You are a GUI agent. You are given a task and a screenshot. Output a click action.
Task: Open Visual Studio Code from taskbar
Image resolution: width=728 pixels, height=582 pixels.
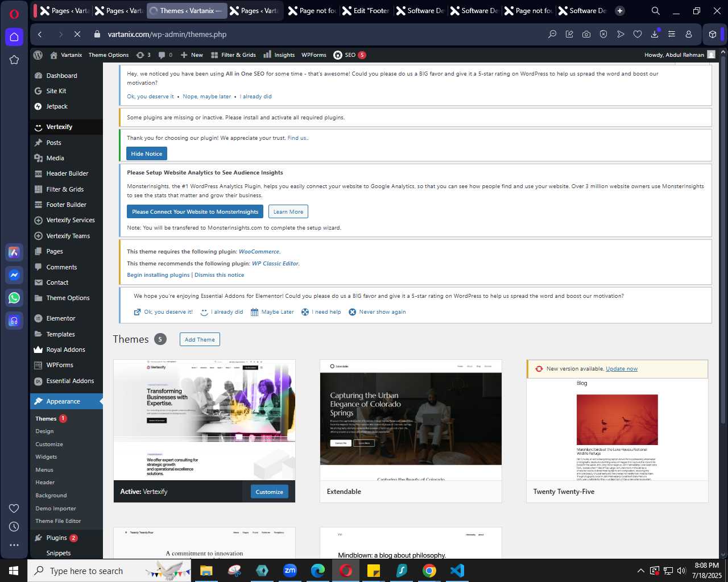(x=457, y=570)
